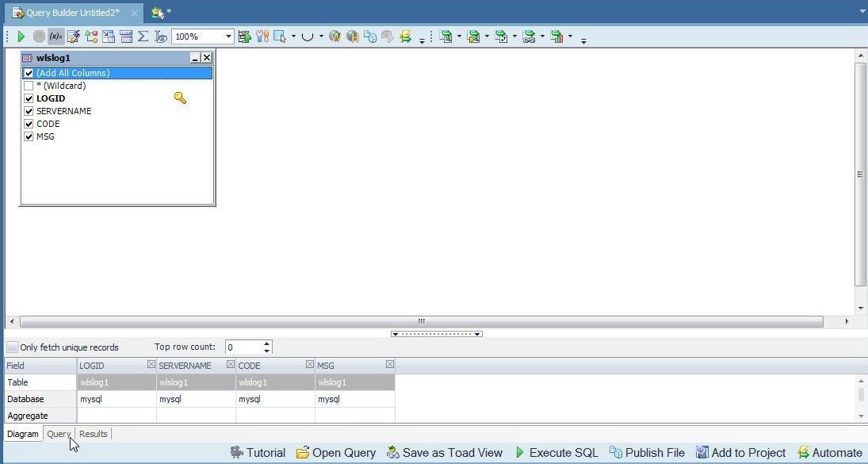The width and height of the screenshot is (868, 464).
Task: Open second toolbar overflow options arrow
Action: click(x=583, y=40)
